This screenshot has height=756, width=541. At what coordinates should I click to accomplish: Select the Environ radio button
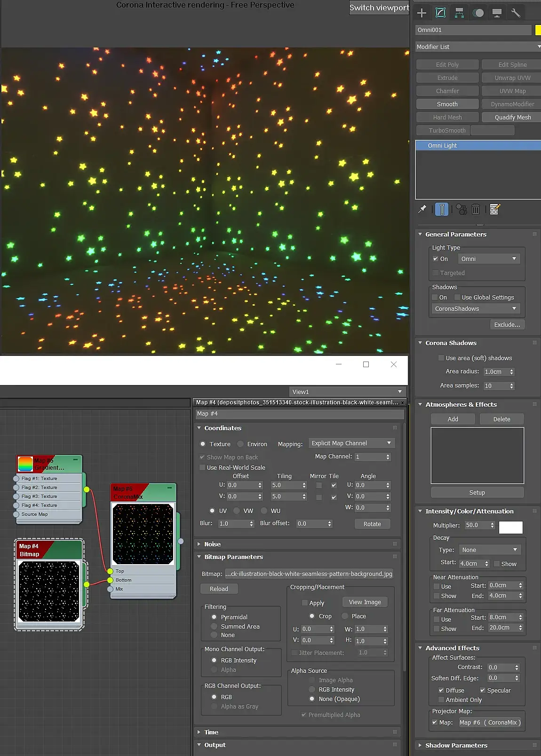pos(240,444)
